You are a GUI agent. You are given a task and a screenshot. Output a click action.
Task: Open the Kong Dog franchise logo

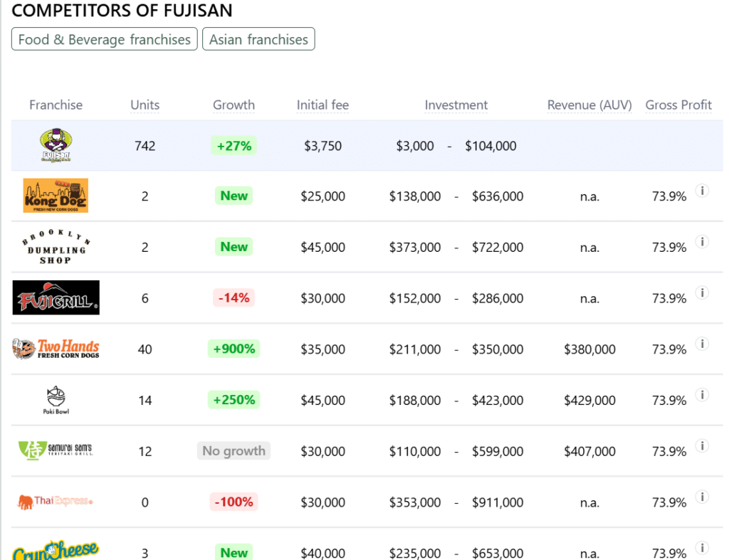point(56,196)
